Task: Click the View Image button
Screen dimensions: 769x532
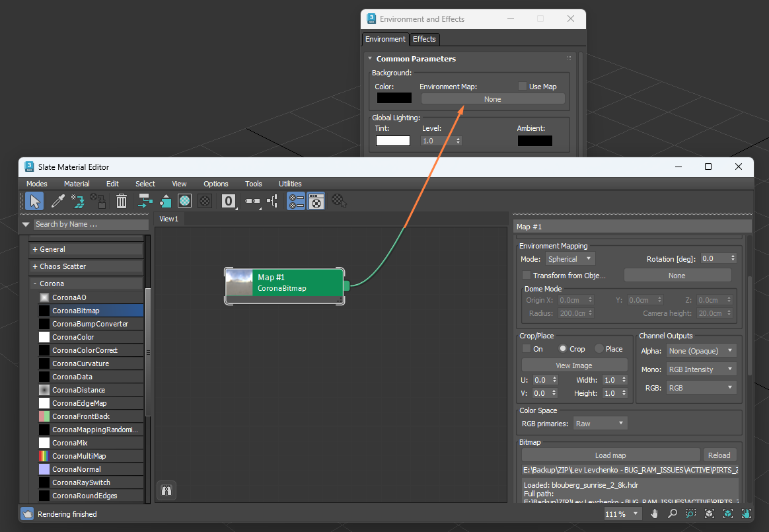Action: tap(574, 365)
